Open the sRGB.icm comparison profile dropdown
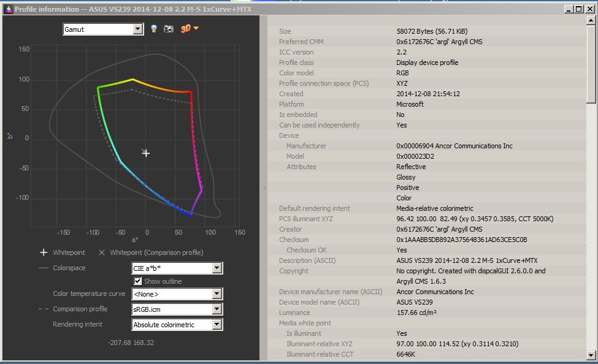Viewport: 598px width, 364px height. click(x=217, y=309)
